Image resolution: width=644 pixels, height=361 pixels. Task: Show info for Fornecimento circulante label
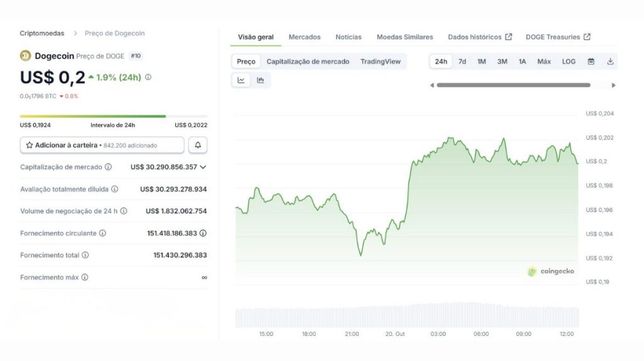pos(103,233)
